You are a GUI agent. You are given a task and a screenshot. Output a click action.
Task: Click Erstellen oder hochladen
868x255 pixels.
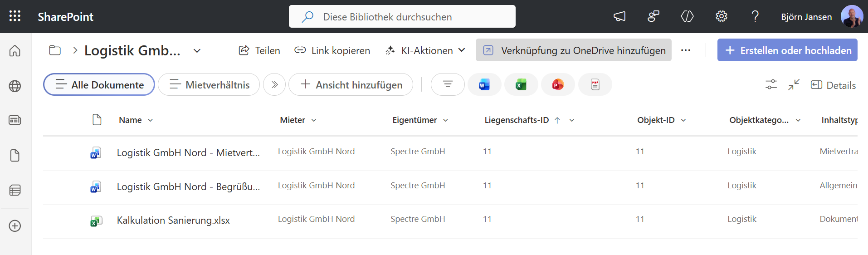787,50
